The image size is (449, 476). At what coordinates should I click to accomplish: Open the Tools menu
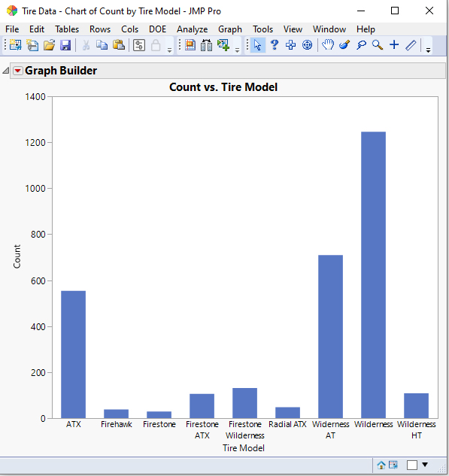click(x=263, y=29)
